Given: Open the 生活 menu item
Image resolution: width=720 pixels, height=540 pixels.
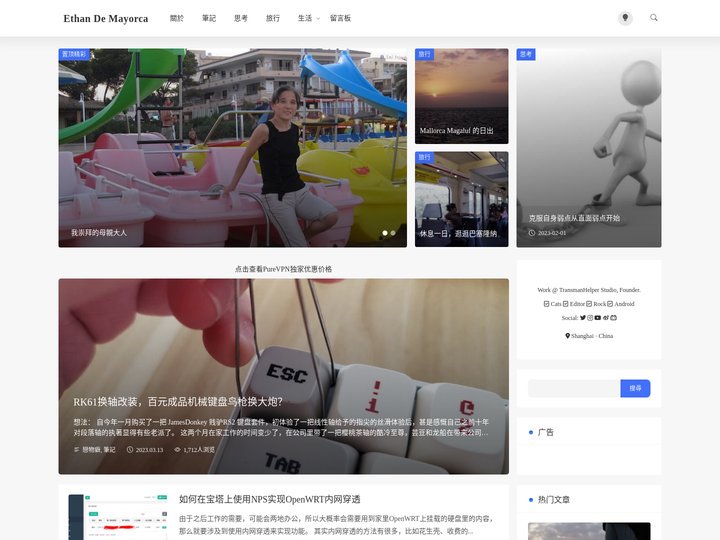Looking at the screenshot, I should click(305, 18).
